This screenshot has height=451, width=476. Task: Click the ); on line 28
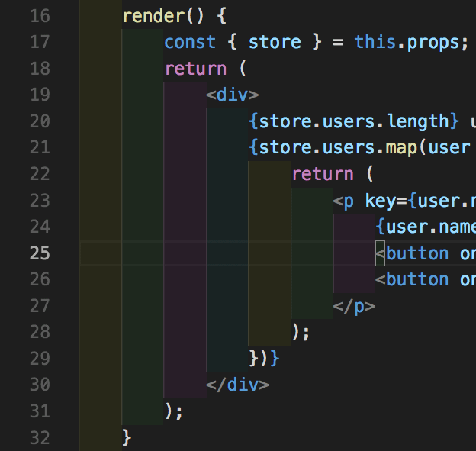coord(301,332)
